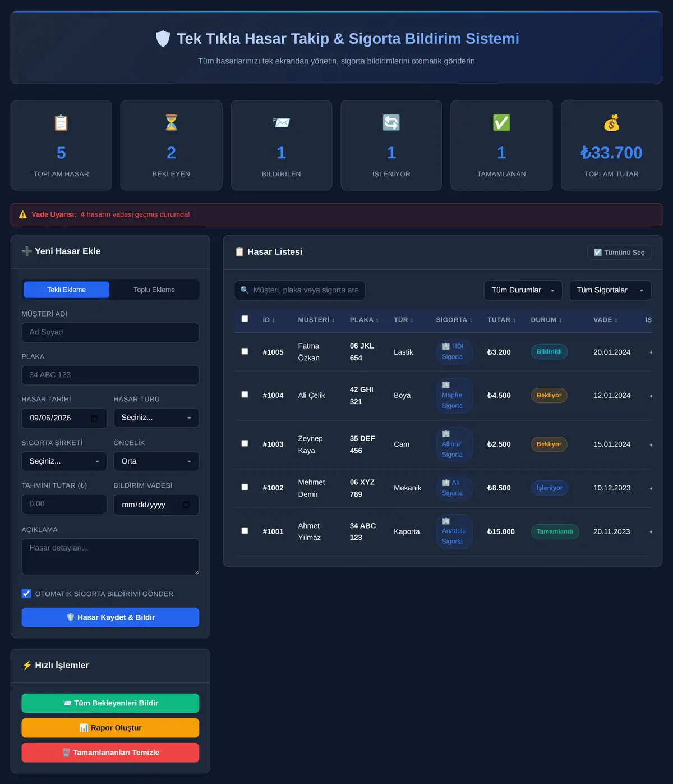The width and height of the screenshot is (673, 784).
Task: Click the building icon in Anadolu Sigorta badge
Action: (x=446, y=521)
